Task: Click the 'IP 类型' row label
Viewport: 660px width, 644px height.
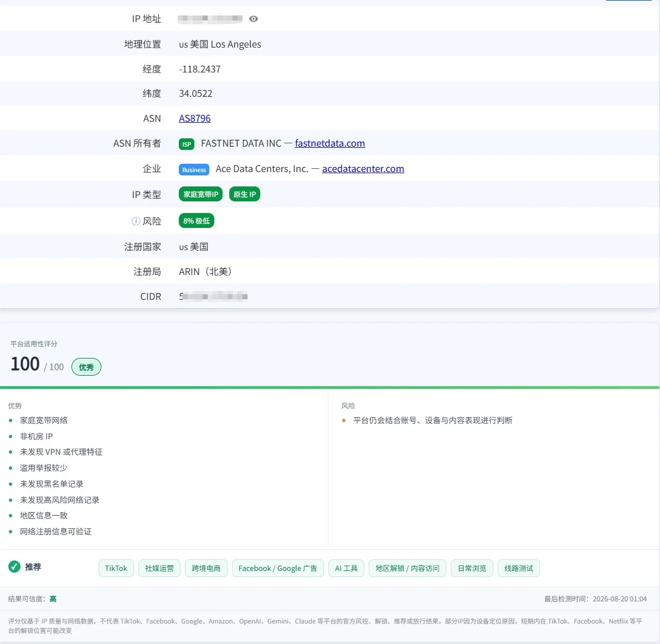Action: pos(147,194)
